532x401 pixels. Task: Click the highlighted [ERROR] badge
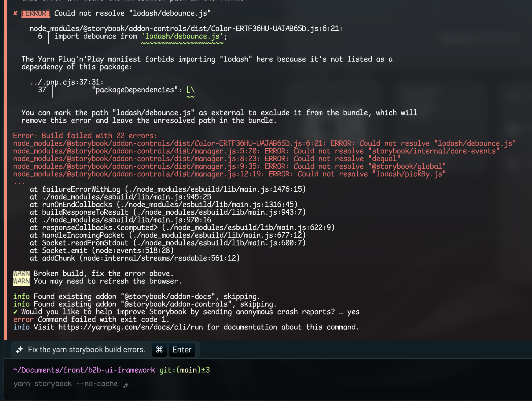(x=36, y=14)
